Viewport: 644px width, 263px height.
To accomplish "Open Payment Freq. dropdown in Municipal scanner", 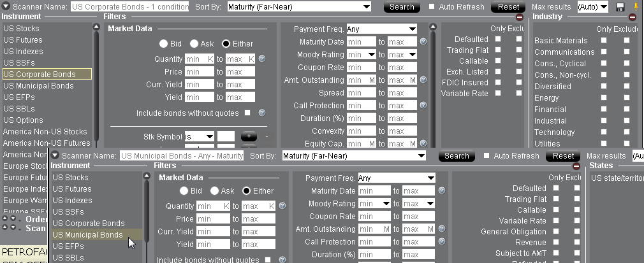I will (x=397, y=178).
